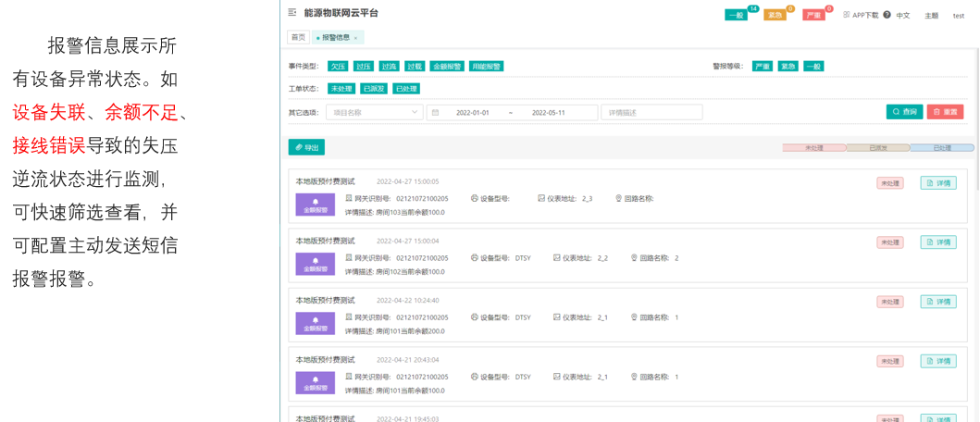Click the text 详情描述: 房间102当前余额100.0
Viewport: 980px width, 422px height.
click(395, 272)
